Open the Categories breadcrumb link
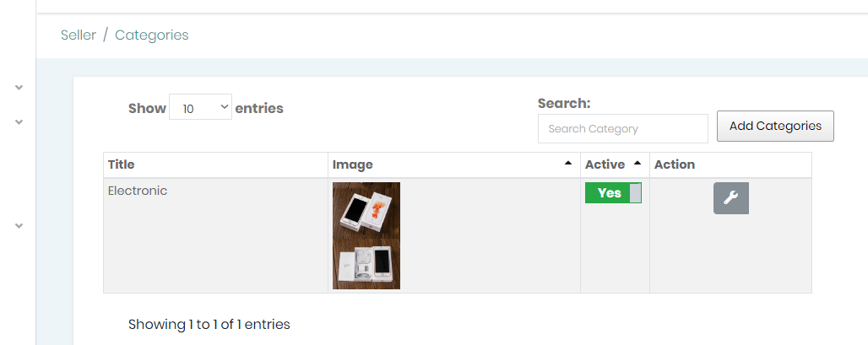Viewport: 868px width, 345px height. coord(152,35)
